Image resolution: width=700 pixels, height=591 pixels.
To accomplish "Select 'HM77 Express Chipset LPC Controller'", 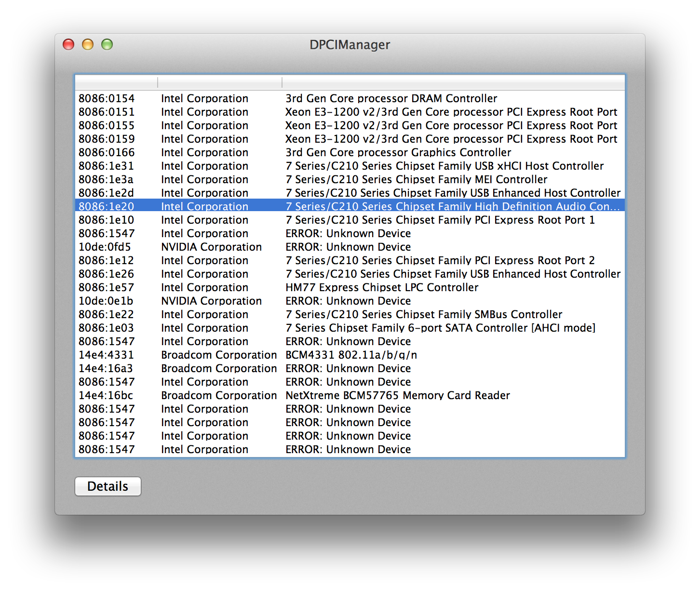I will (x=382, y=287).
